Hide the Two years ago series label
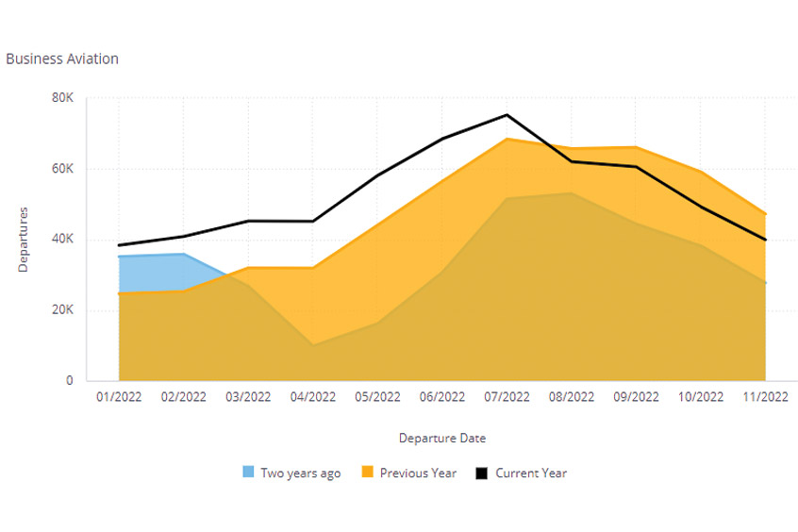798x532 pixels. click(300, 474)
